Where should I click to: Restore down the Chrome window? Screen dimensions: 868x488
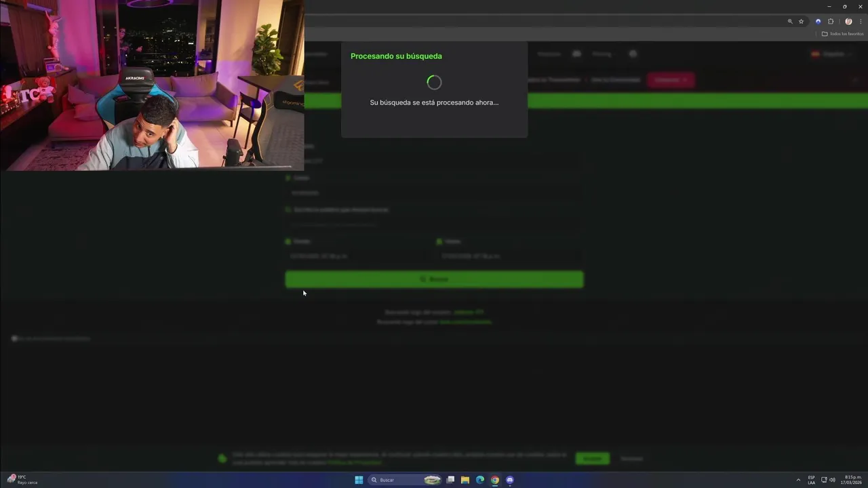[x=845, y=6]
